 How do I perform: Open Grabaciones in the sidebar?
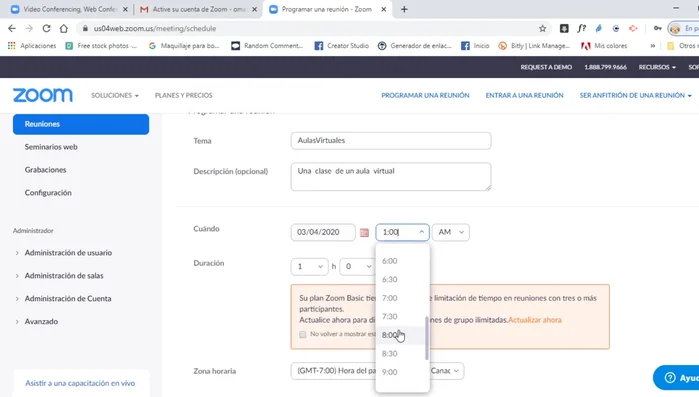coord(45,170)
